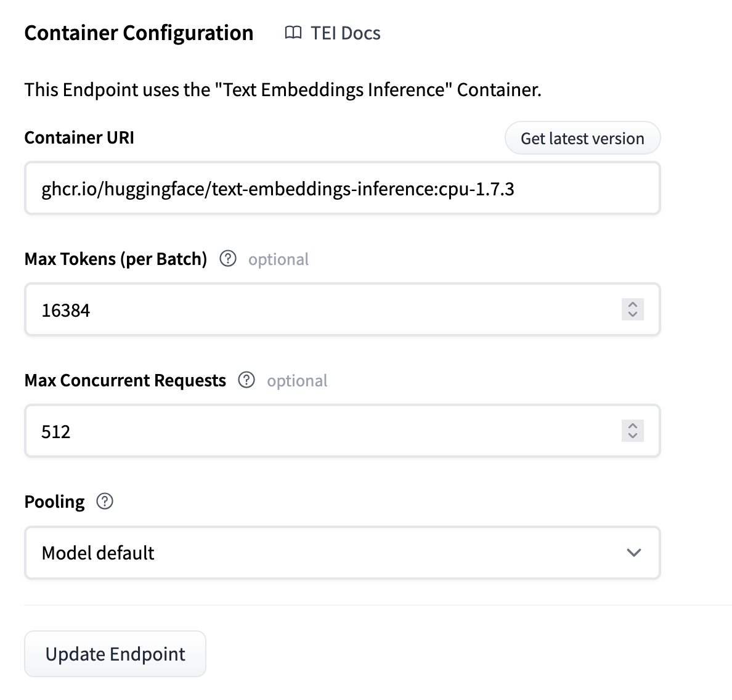Viewport: 732px width, 700px height.
Task: Open the TEI Docs link
Action: [x=345, y=33]
